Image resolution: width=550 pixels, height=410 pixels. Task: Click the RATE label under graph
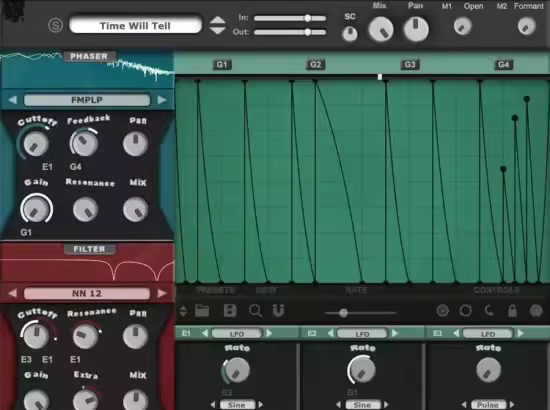click(356, 290)
